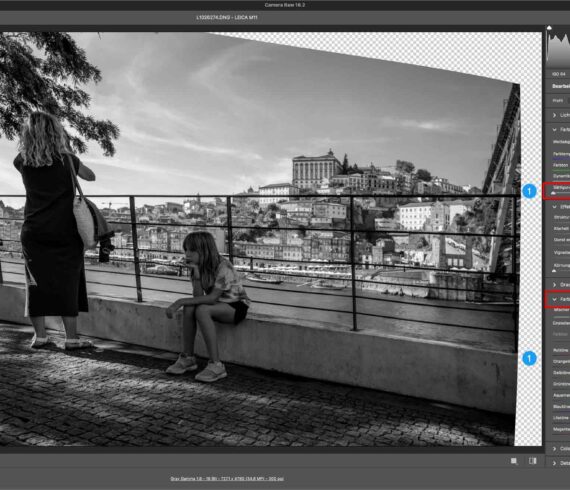This screenshot has width=570, height=490.
Task: Click the Einstellen option in Farbmischer
Action: (x=561, y=323)
